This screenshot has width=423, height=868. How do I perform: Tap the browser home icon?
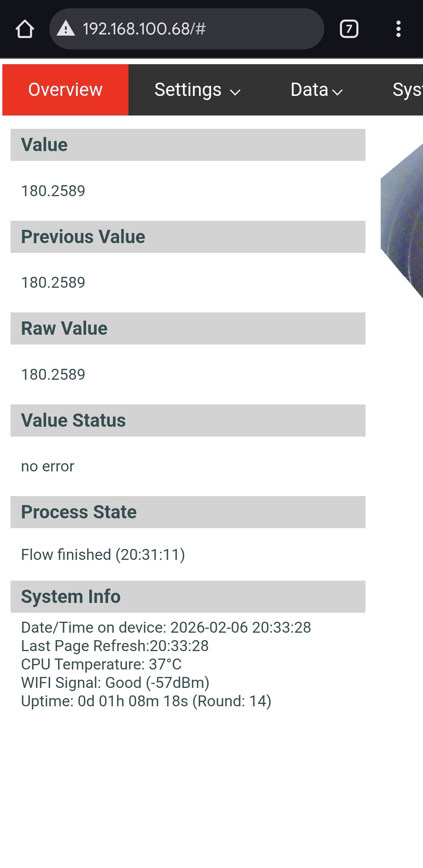click(x=25, y=29)
